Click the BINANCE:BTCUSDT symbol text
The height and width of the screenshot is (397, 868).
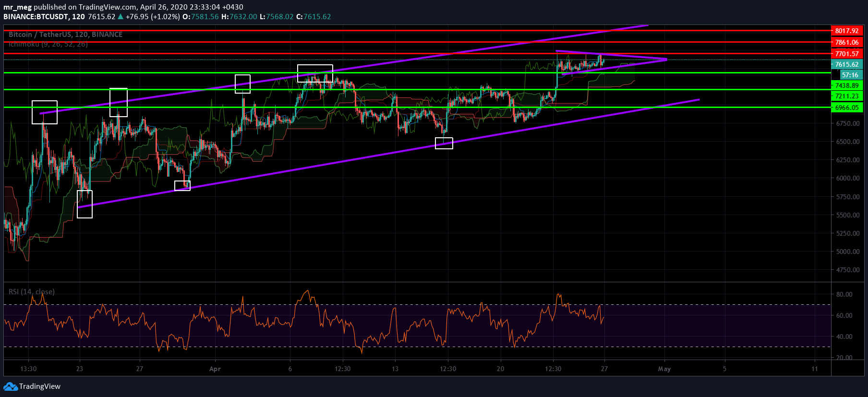click(x=36, y=17)
